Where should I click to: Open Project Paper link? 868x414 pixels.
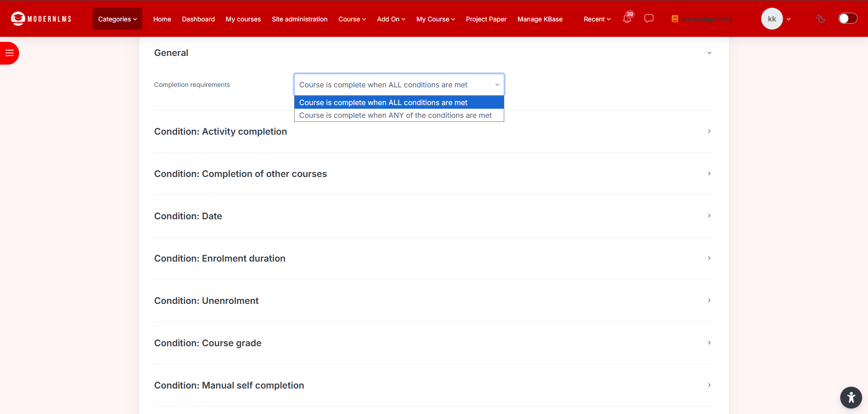pyautogui.click(x=486, y=19)
